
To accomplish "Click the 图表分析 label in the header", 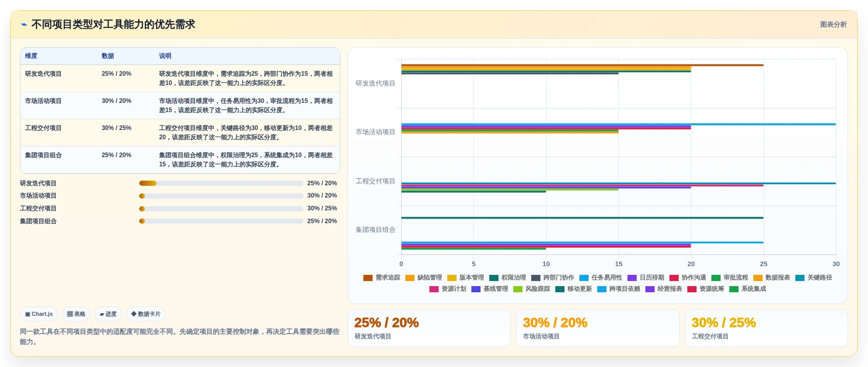I will coord(833,25).
